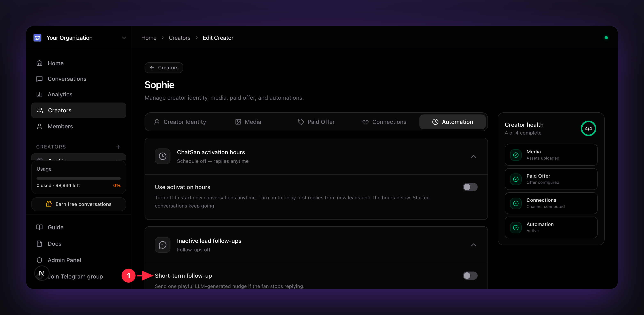
Task: Click the 4 of 4 complete text
Action: pos(523,133)
